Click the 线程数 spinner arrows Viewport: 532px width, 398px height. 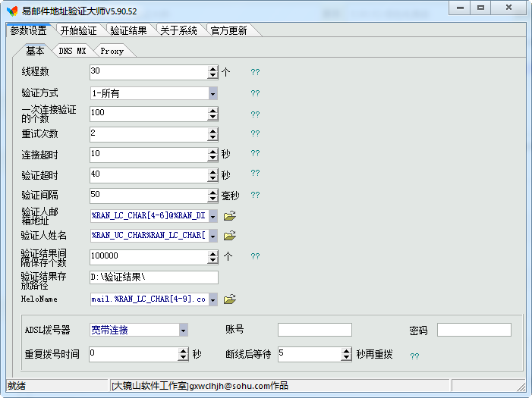pos(213,72)
